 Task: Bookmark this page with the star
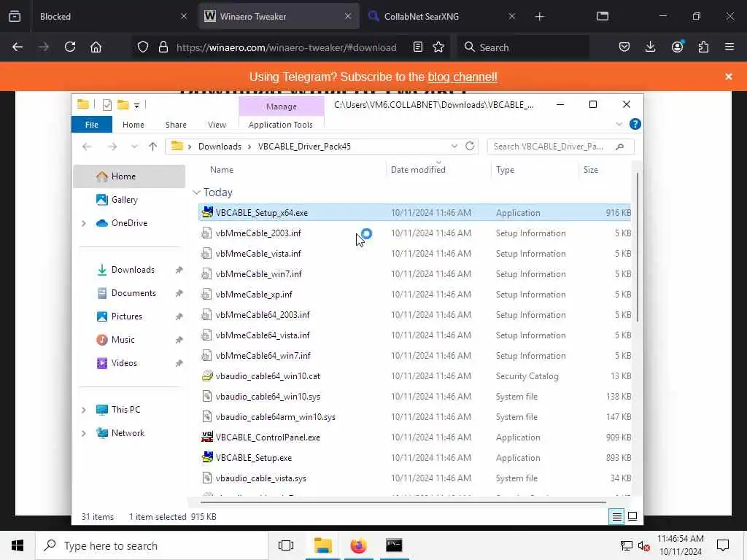pos(438,47)
